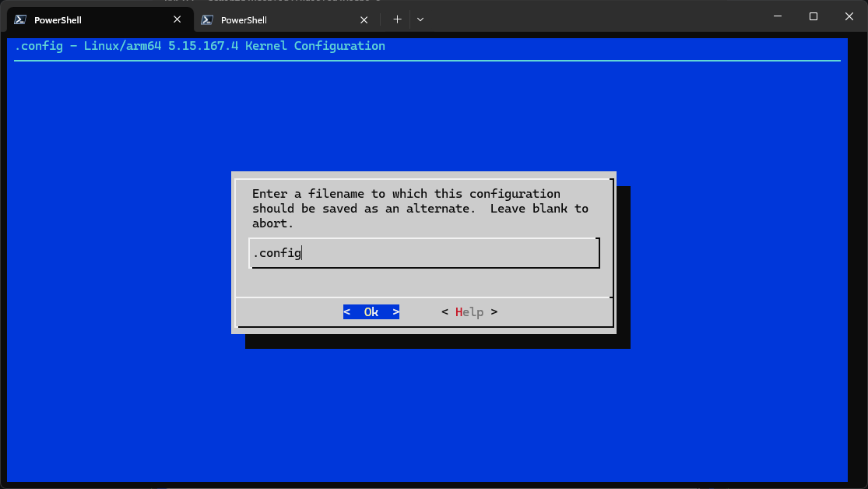Maximize the terminal window
The image size is (868, 489).
[813, 16]
